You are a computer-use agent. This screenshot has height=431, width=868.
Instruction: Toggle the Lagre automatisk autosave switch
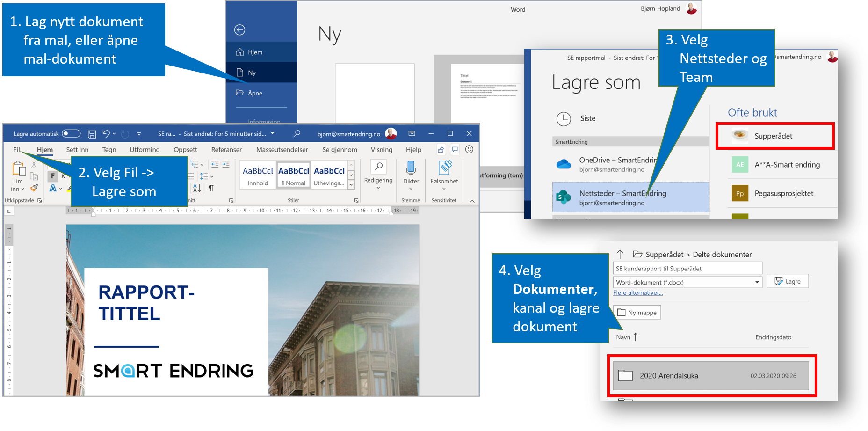(72, 134)
